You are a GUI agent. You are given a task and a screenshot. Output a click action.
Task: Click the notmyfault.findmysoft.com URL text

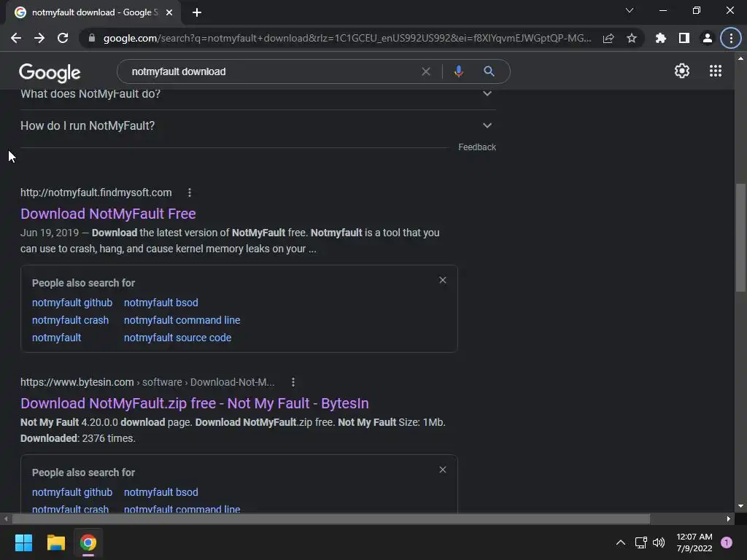pos(96,192)
